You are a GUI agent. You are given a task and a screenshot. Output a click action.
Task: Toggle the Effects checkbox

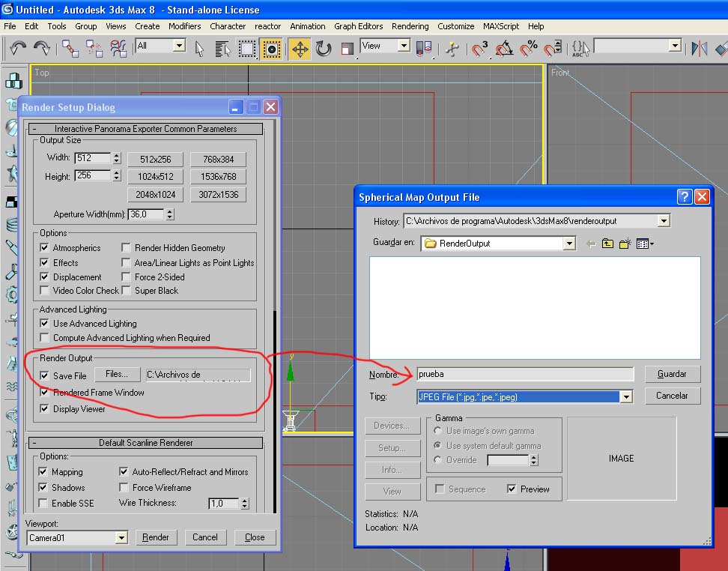pyautogui.click(x=45, y=262)
